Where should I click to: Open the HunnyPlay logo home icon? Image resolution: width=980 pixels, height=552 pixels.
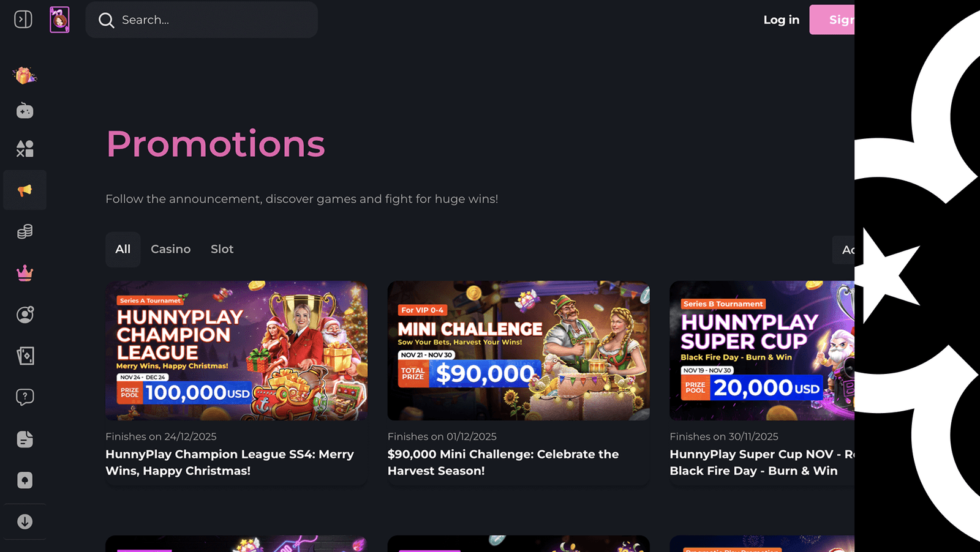click(x=59, y=20)
